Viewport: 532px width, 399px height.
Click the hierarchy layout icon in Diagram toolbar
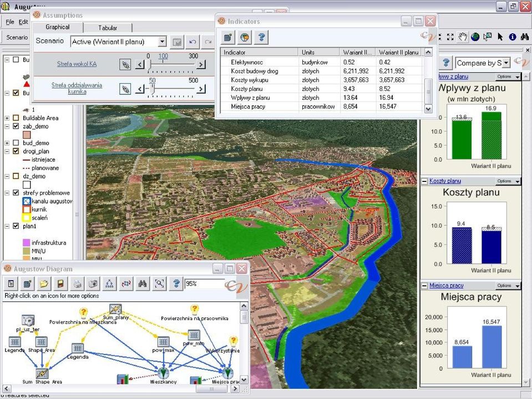(110, 284)
